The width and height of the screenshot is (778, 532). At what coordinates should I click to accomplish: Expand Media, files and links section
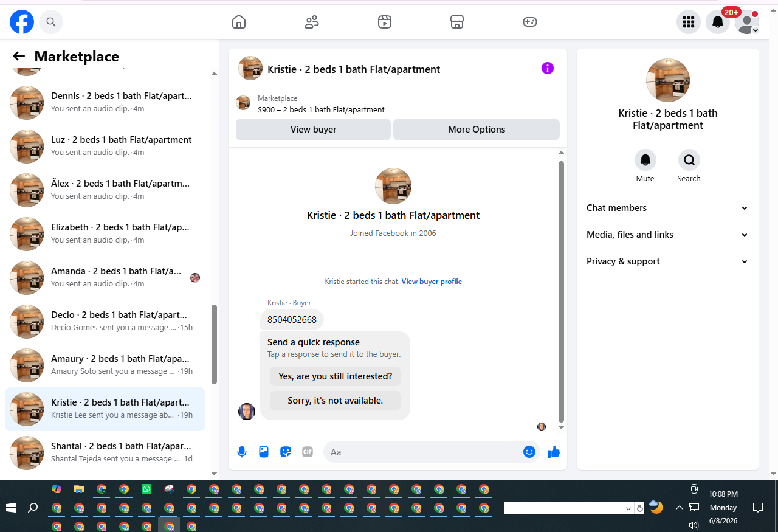point(668,235)
